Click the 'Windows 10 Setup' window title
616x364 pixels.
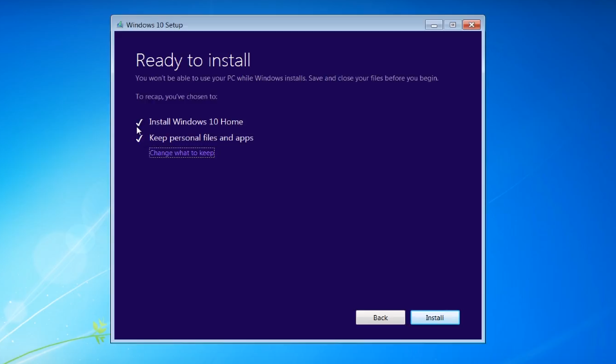coord(154,24)
